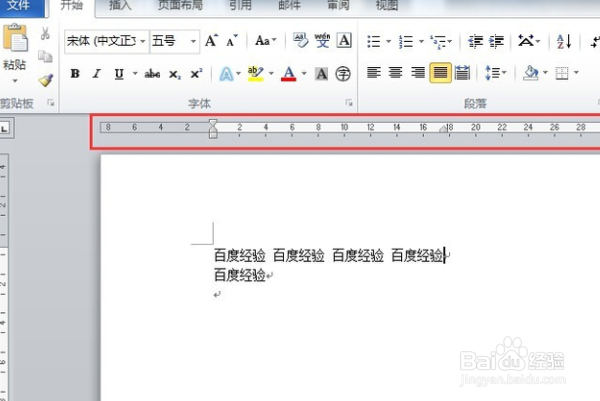Switch to the 引用 (References) tab

tap(240, 5)
